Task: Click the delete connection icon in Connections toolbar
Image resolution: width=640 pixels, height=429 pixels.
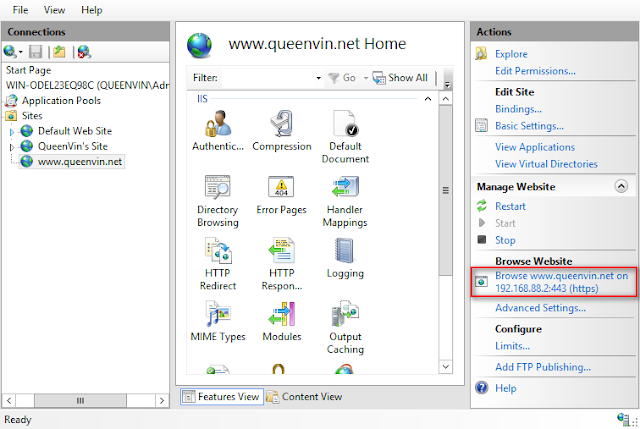Action: [84, 52]
